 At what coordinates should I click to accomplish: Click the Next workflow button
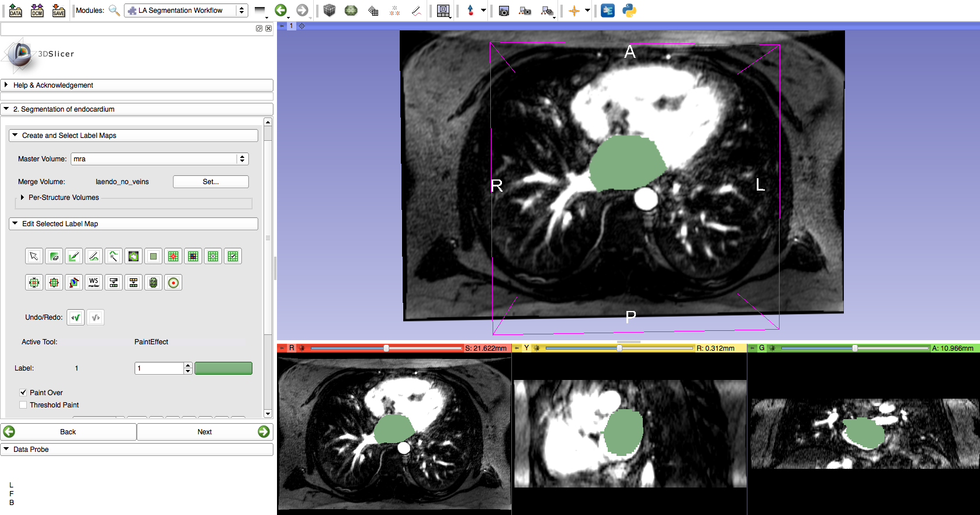click(x=205, y=432)
